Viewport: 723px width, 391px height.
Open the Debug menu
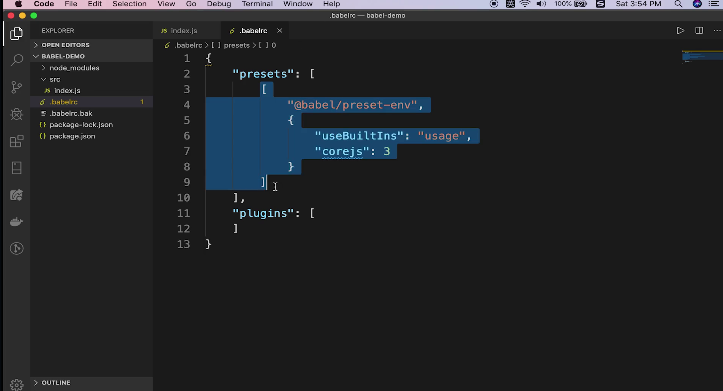click(x=219, y=4)
